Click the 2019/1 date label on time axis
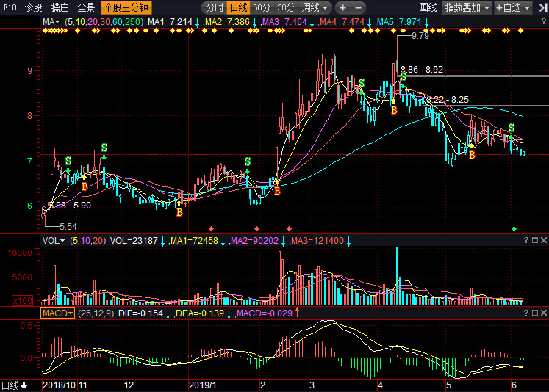 pos(203,385)
